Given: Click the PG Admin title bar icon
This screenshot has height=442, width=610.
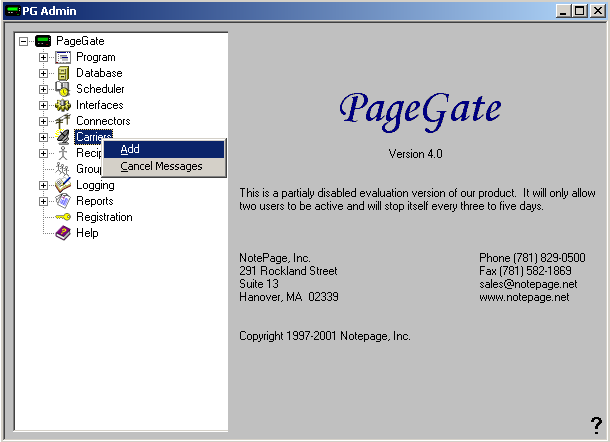Looking at the screenshot, I should (12, 11).
